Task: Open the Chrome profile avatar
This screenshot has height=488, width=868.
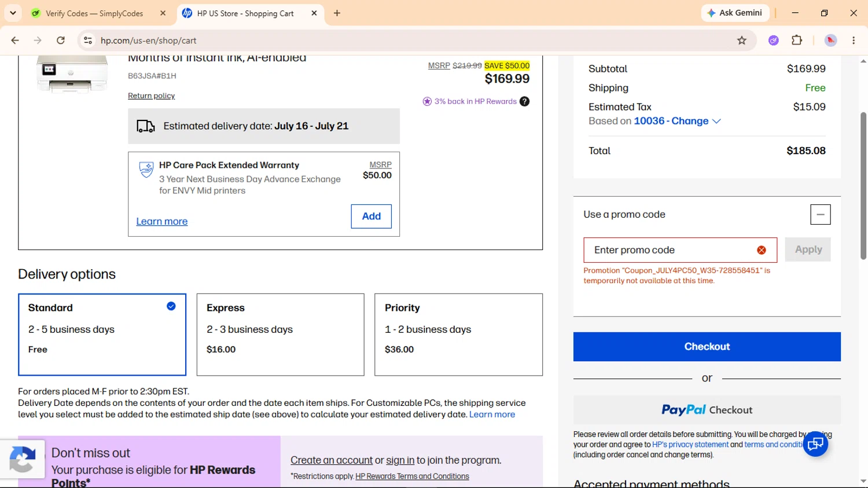Action: pyautogui.click(x=830, y=40)
